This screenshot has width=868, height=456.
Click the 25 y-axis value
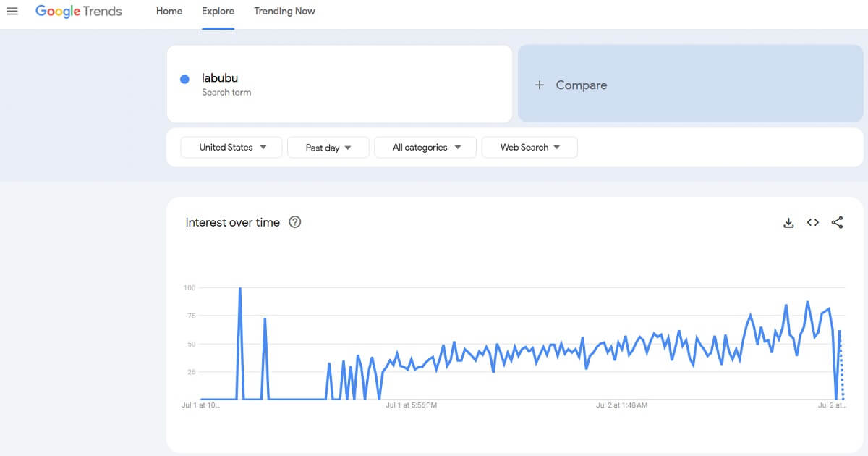tap(191, 372)
